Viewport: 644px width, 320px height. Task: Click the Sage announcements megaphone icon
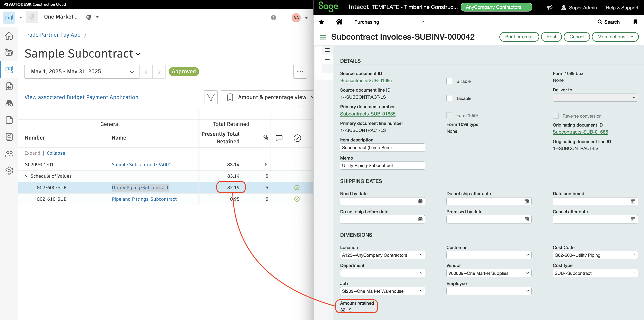pyautogui.click(x=549, y=7)
